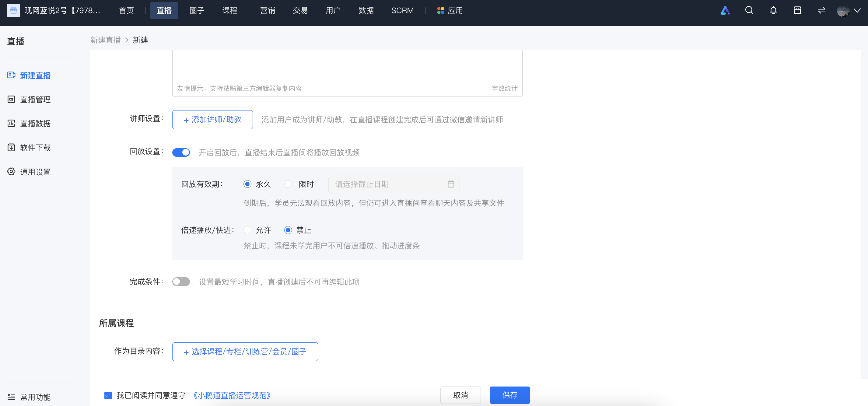Uncheck the 我已阅读并同意遵守 checkbox
The height and width of the screenshot is (406, 868).
[108, 395]
